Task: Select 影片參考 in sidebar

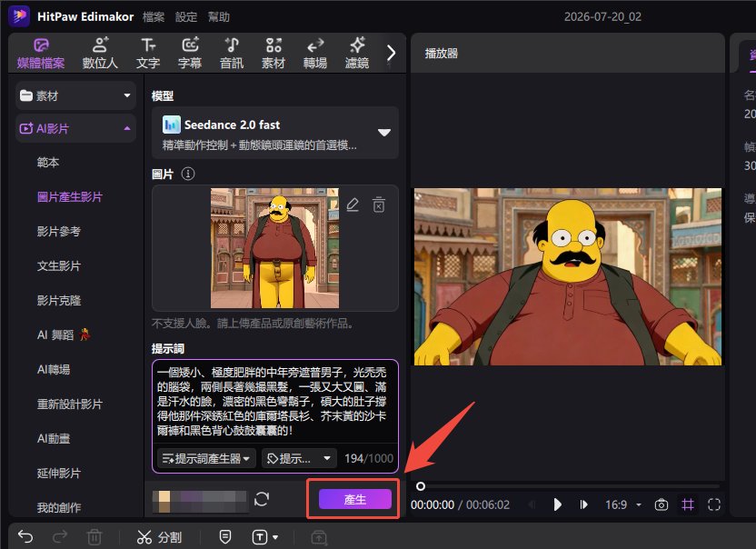Action: point(59,231)
